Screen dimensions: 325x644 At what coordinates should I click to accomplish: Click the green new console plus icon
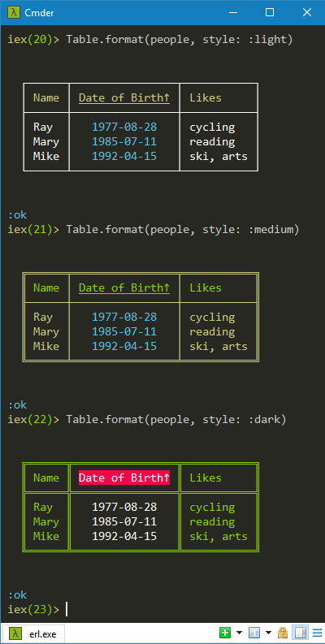(x=225, y=633)
